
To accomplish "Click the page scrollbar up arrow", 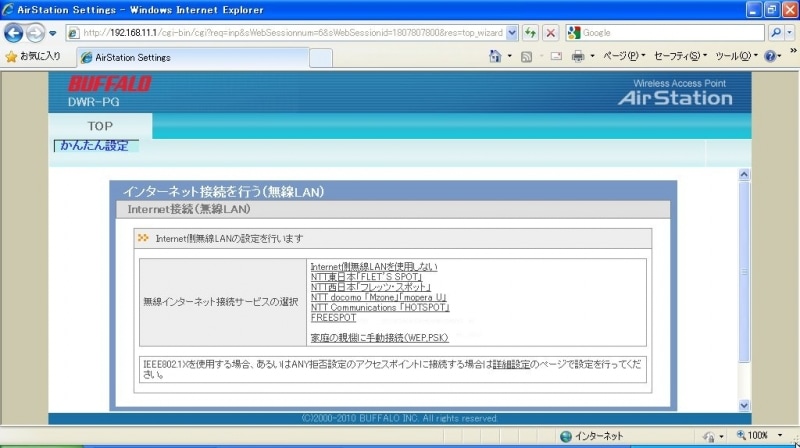I will point(744,175).
